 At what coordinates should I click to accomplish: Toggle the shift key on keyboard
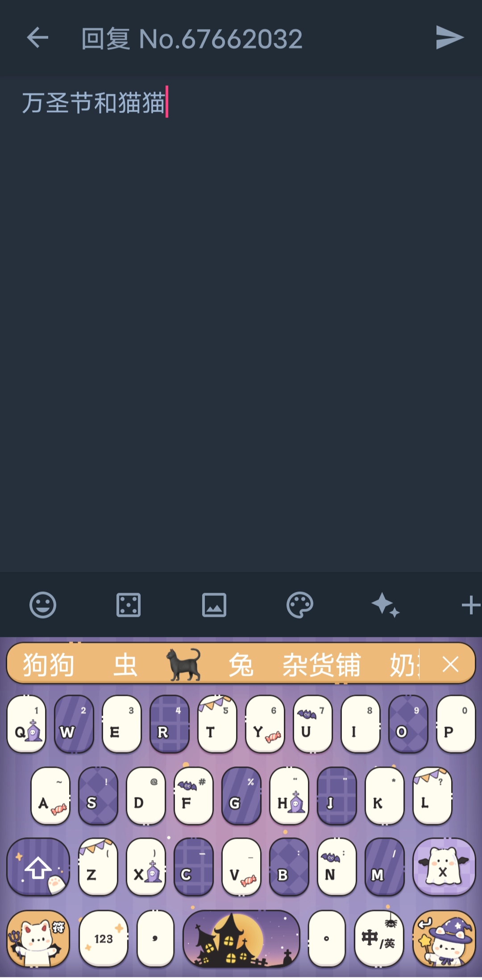click(x=38, y=867)
